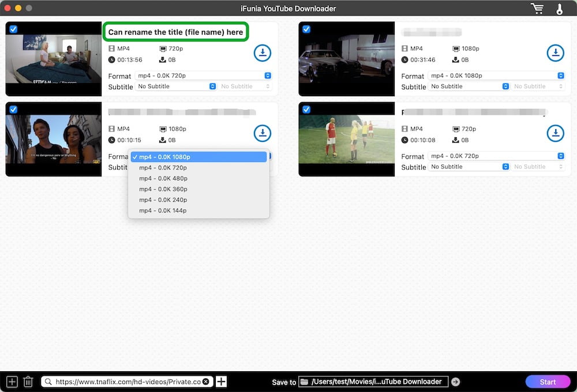This screenshot has height=392, width=577.
Task: Open the Format dropdown for the 1080p car video
Action: click(x=496, y=76)
